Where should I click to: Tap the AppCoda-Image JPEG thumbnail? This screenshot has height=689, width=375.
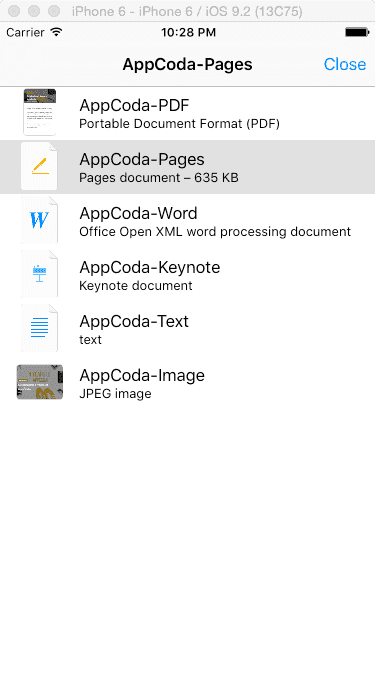40,382
